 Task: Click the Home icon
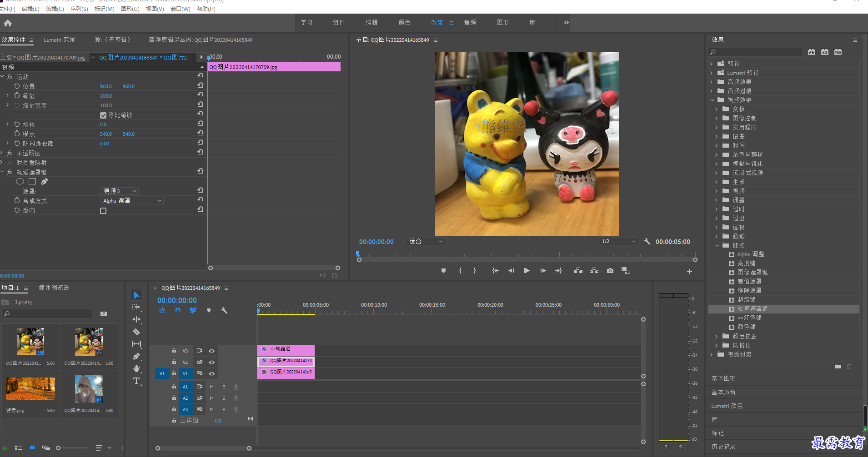pos(8,23)
